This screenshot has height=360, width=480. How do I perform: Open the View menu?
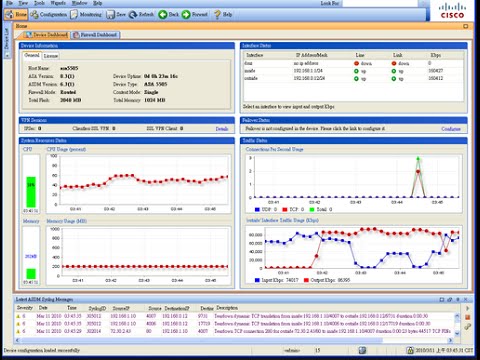pyautogui.click(x=23, y=3)
